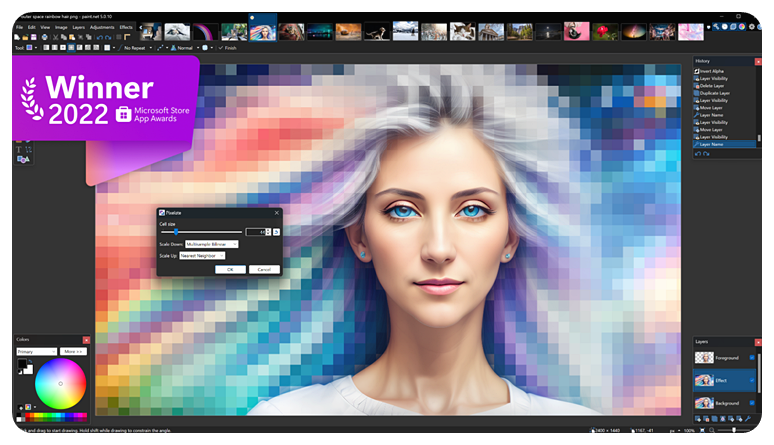Click the Cell size value input field
774x445 pixels.
tap(256, 232)
